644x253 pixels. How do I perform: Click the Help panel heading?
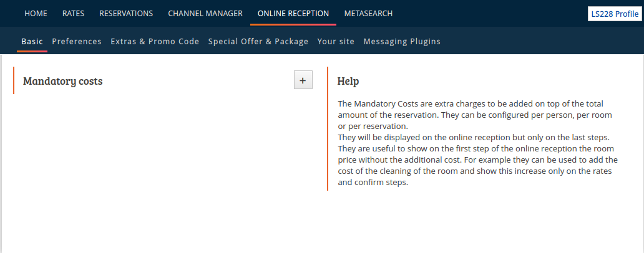[x=348, y=81]
